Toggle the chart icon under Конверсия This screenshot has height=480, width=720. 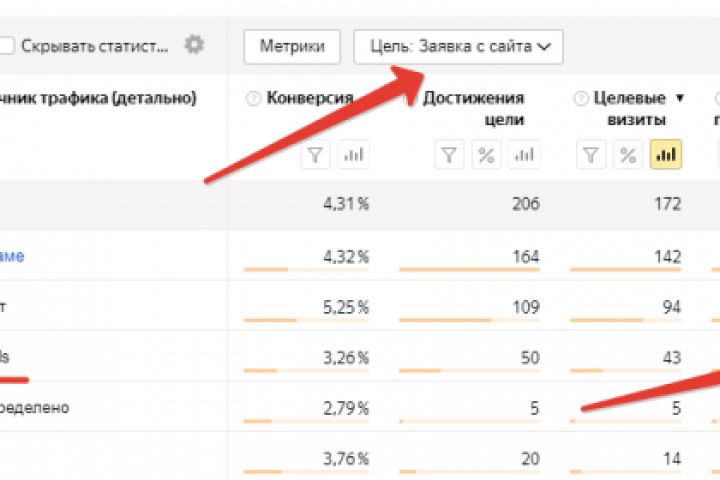pyautogui.click(x=354, y=155)
